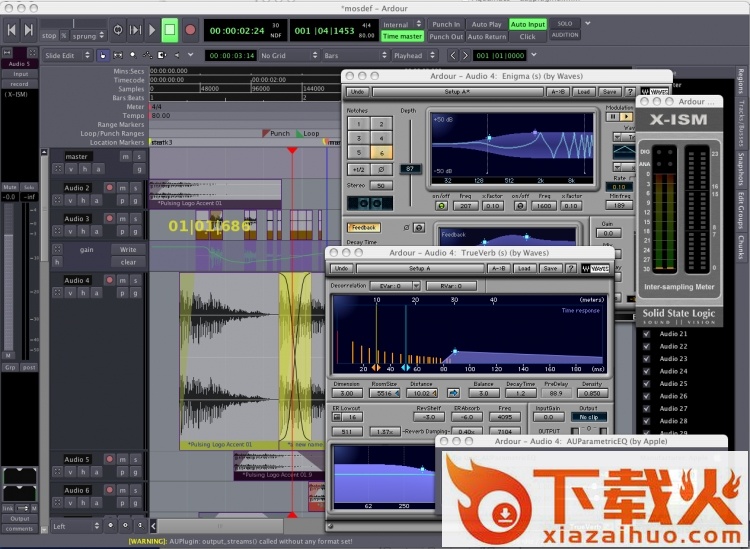The image size is (750, 549).
Task: Toggle Audio 24 checkbox in track list
Action: click(x=647, y=371)
